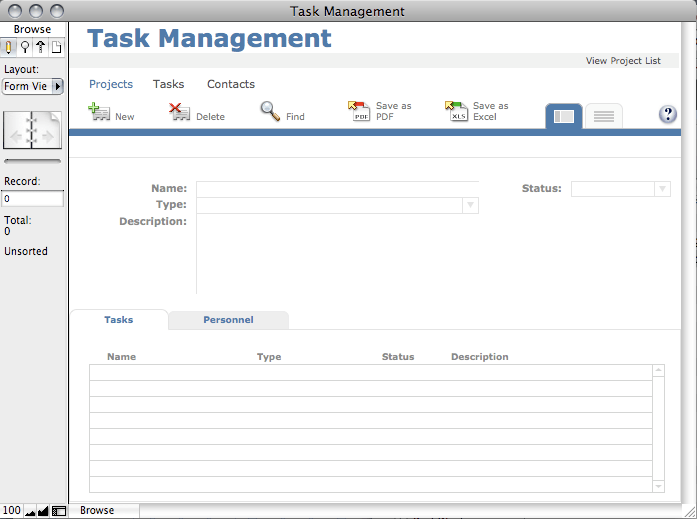Click the first empty tasks portal row

tap(371, 372)
